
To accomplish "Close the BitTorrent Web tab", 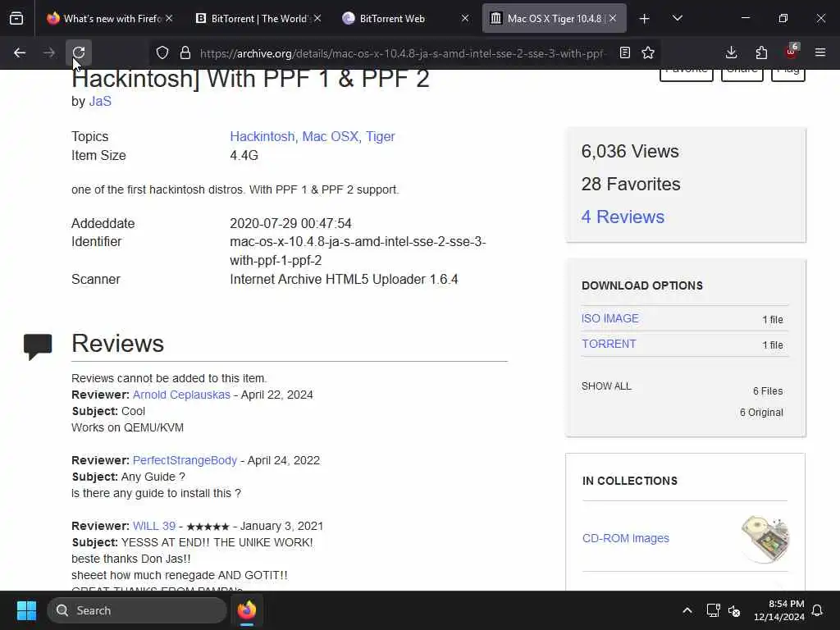I will pyautogui.click(x=465, y=18).
